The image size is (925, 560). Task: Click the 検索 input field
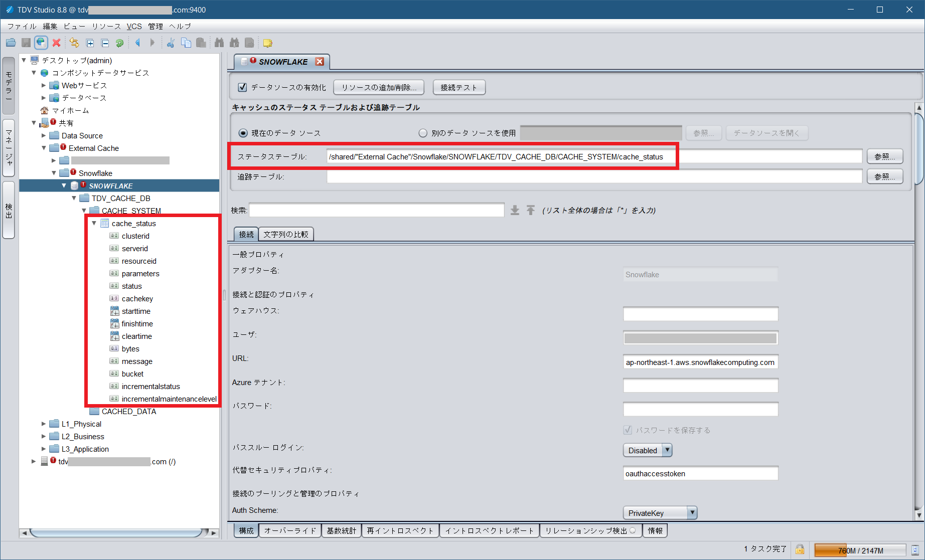point(377,210)
